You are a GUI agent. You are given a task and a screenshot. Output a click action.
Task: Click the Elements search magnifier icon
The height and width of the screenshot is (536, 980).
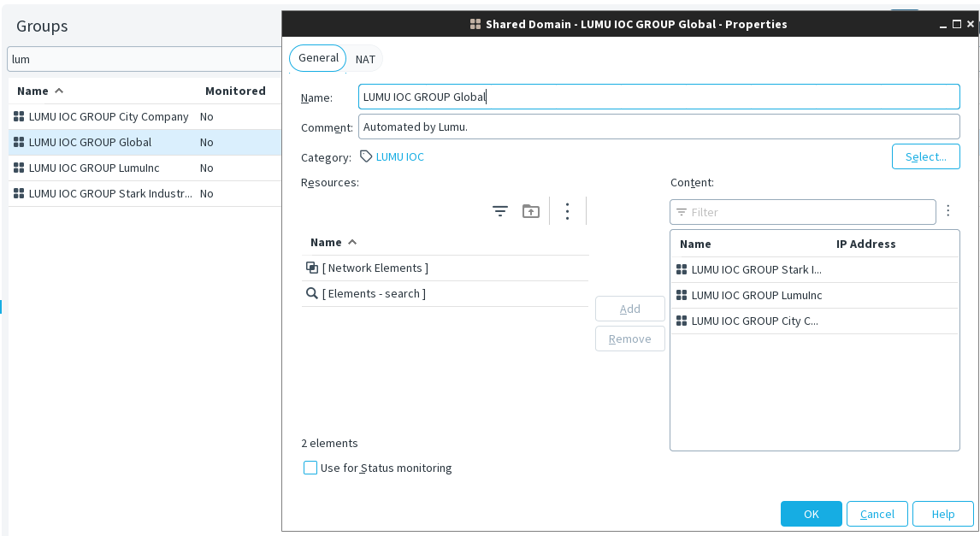[x=312, y=293]
